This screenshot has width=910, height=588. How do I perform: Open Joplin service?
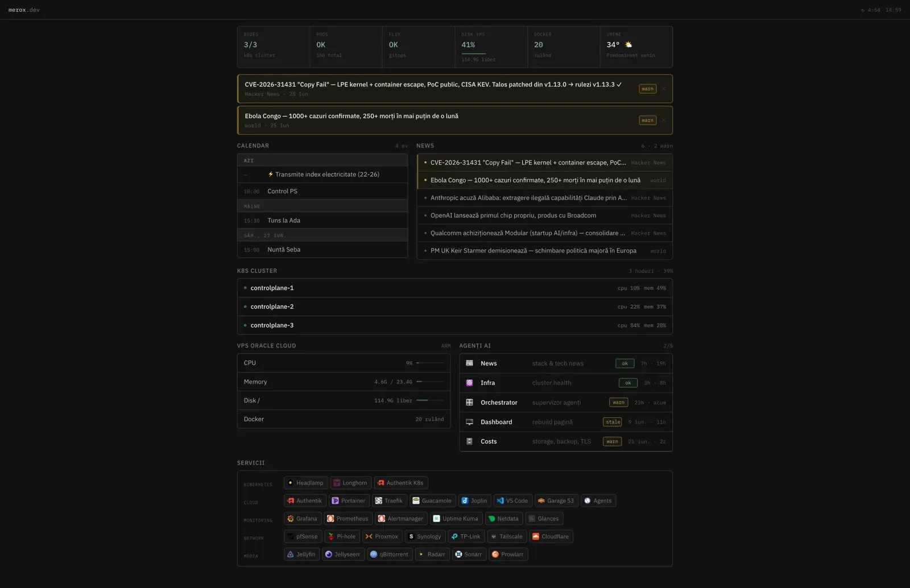(x=475, y=500)
